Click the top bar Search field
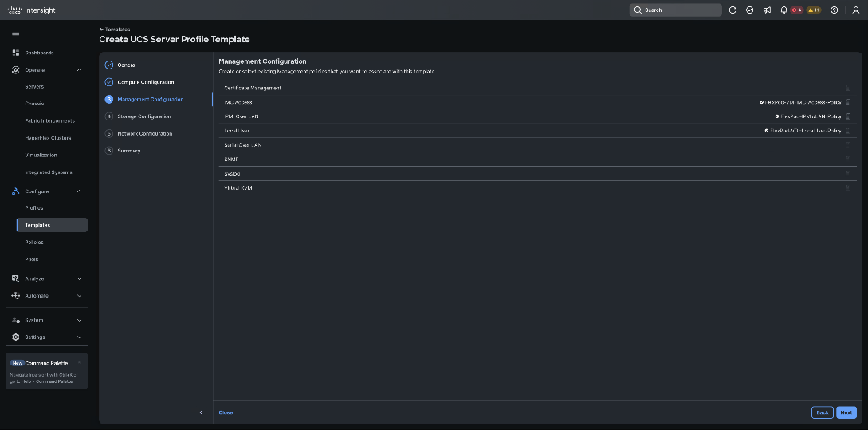The image size is (868, 430). coord(675,10)
